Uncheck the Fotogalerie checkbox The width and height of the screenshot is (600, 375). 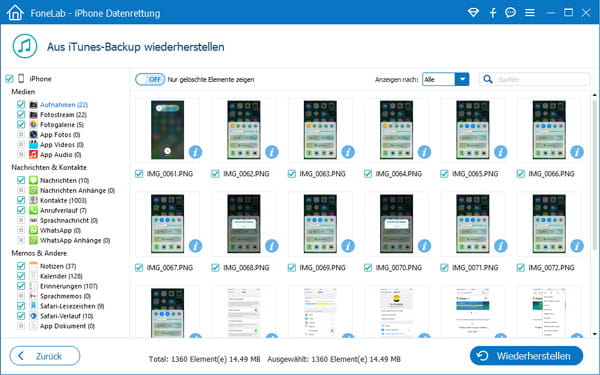click(21, 124)
